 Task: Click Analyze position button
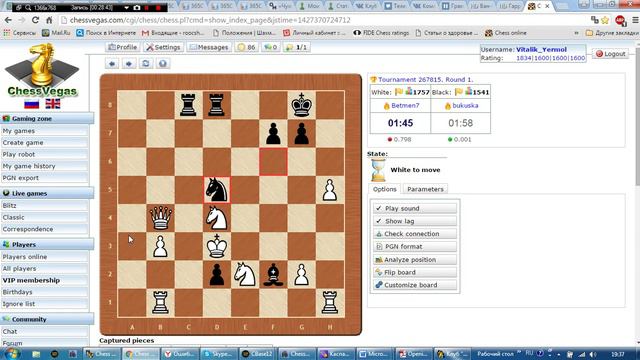(415, 260)
